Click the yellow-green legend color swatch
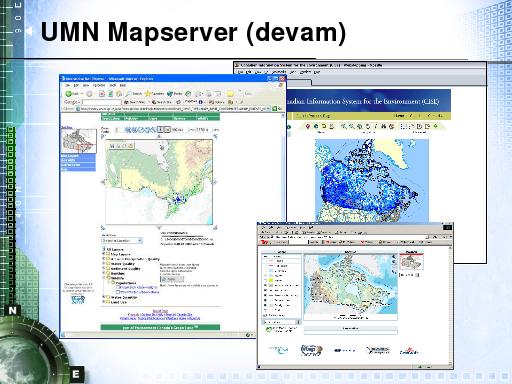 point(271,280)
